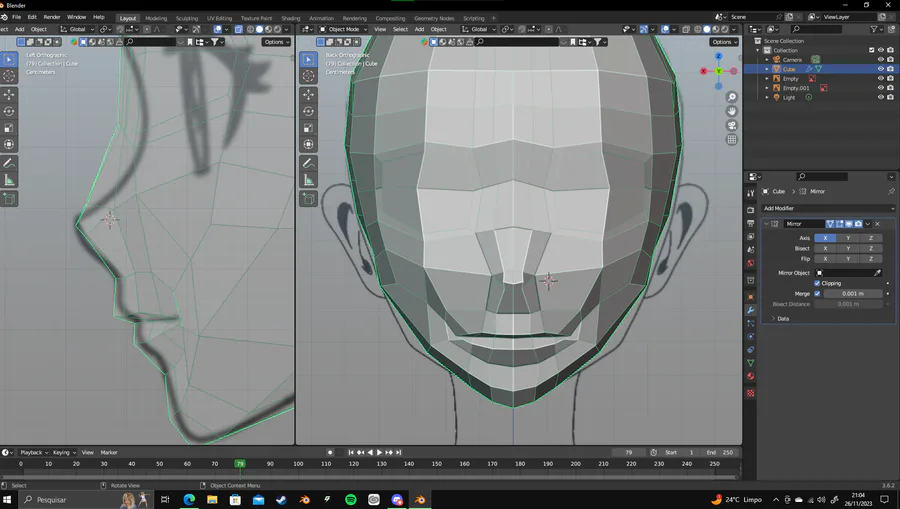Select the Measure tool in left viewport
900x509 pixels.
(x=9, y=180)
